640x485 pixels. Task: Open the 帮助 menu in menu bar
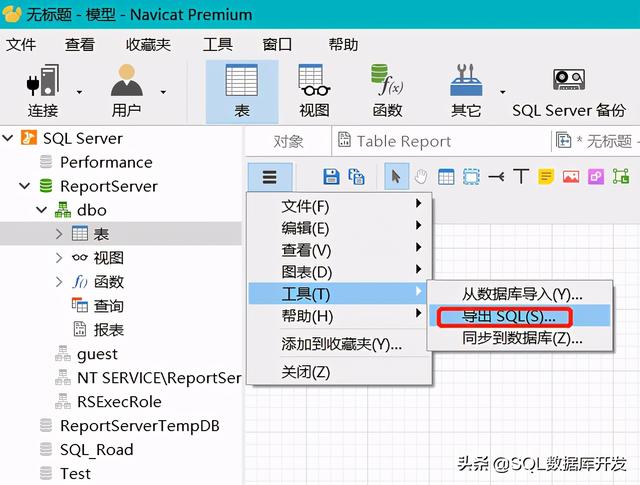click(x=344, y=44)
